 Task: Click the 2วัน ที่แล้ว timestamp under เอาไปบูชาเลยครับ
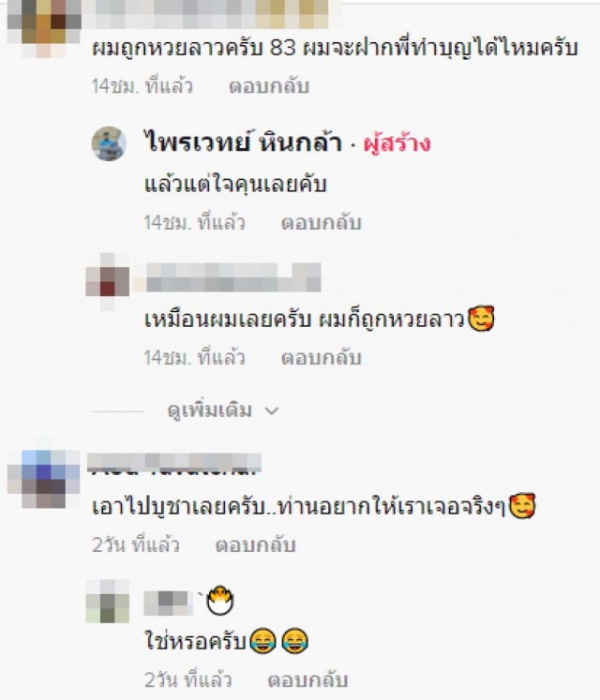[136, 545]
